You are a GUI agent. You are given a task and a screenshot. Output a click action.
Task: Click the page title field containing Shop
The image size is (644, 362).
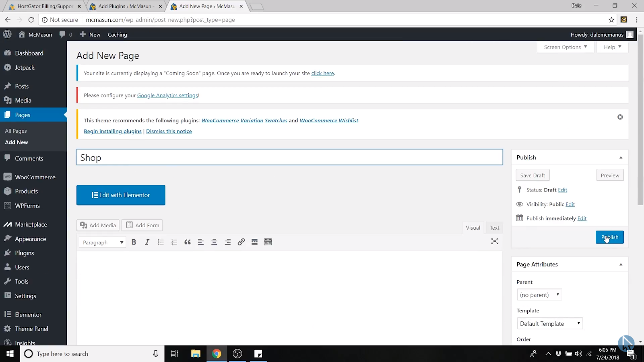coord(289,157)
